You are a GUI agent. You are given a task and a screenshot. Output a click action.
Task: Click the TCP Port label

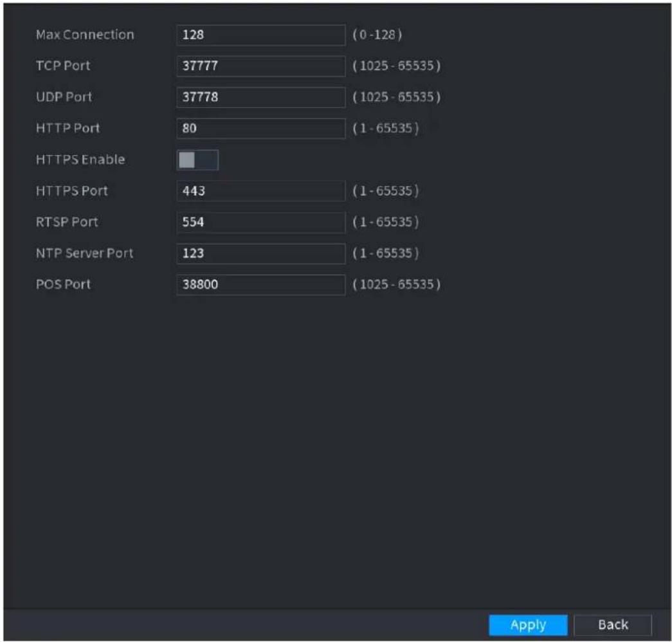[x=63, y=66]
